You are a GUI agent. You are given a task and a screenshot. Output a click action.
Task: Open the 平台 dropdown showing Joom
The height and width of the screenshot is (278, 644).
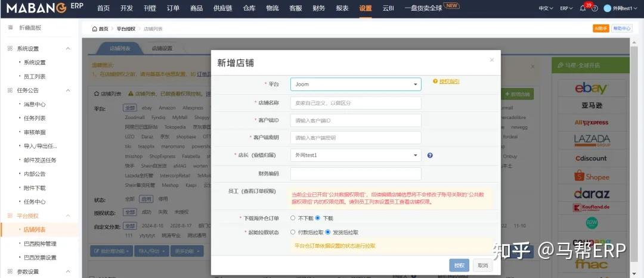(x=355, y=84)
